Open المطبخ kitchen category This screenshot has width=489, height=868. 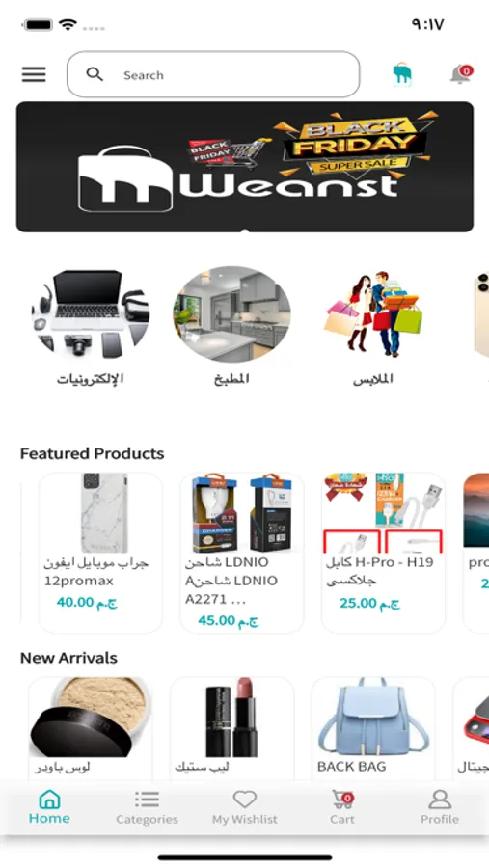231,328
